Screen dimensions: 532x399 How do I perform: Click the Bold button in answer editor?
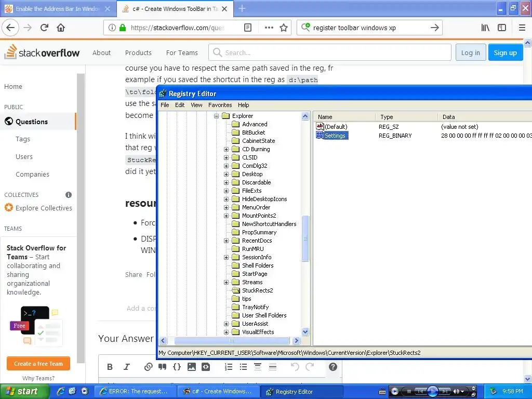110,367
